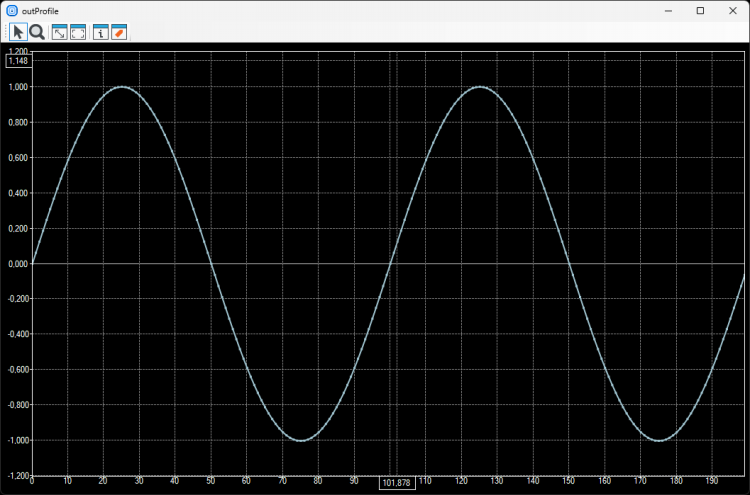The image size is (750, 495).
Task: Click the 101,878 x-axis cursor value box
Action: (x=397, y=483)
